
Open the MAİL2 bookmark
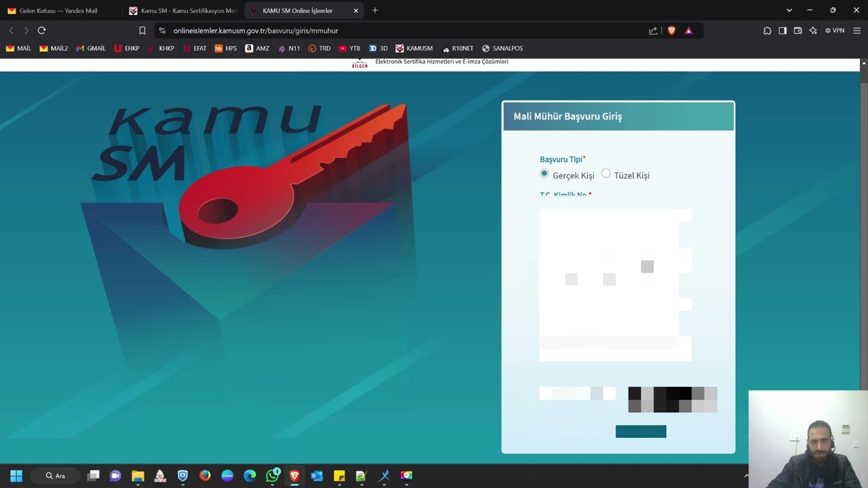[54, 49]
